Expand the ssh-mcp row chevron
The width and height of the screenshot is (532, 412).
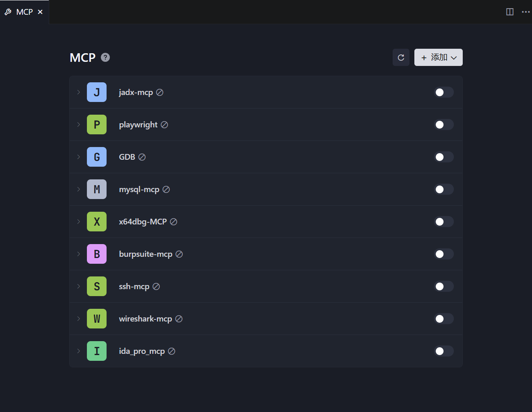[x=78, y=286]
